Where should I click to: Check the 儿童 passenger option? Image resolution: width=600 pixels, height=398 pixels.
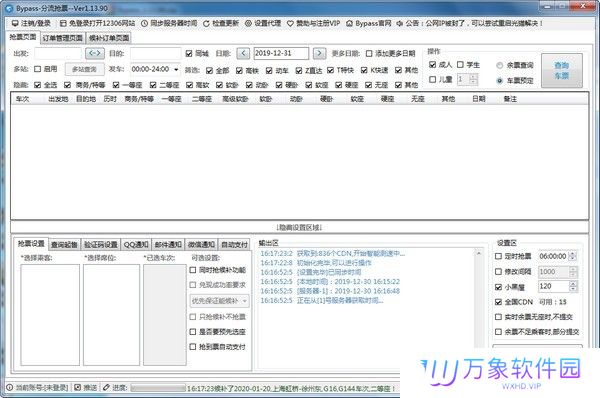point(432,80)
